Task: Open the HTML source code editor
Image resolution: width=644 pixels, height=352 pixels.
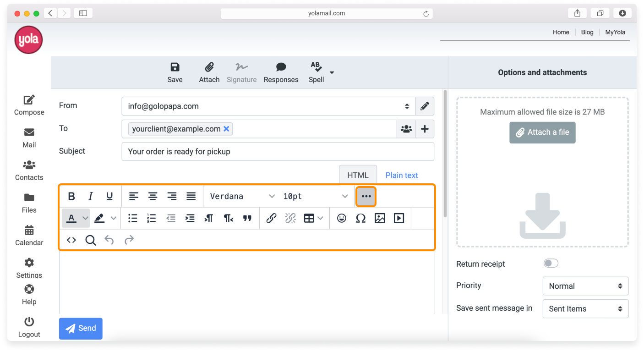Action: tap(71, 240)
